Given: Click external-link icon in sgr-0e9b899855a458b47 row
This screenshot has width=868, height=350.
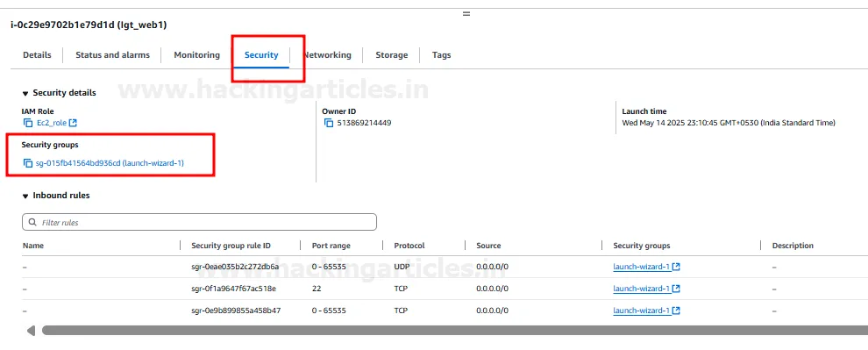Looking at the screenshot, I should pos(676,311).
